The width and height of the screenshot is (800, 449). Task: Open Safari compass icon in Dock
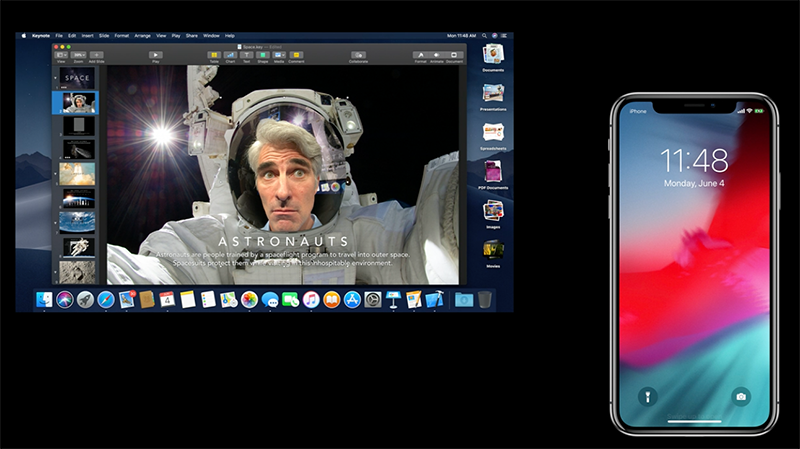(x=106, y=300)
